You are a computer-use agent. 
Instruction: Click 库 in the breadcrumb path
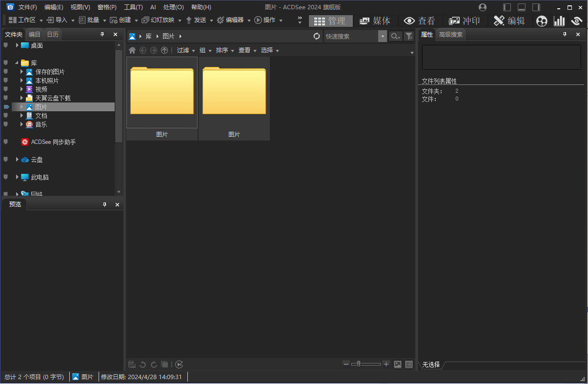click(x=149, y=36)
